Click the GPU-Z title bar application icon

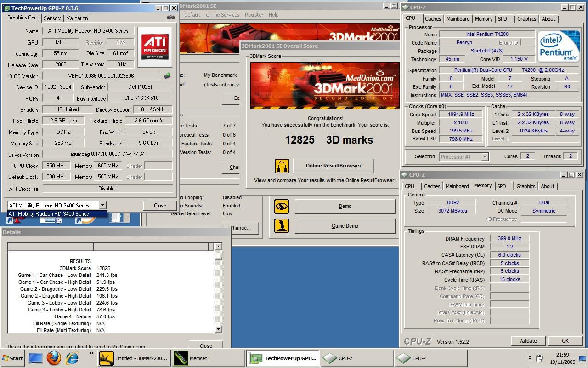7,8
